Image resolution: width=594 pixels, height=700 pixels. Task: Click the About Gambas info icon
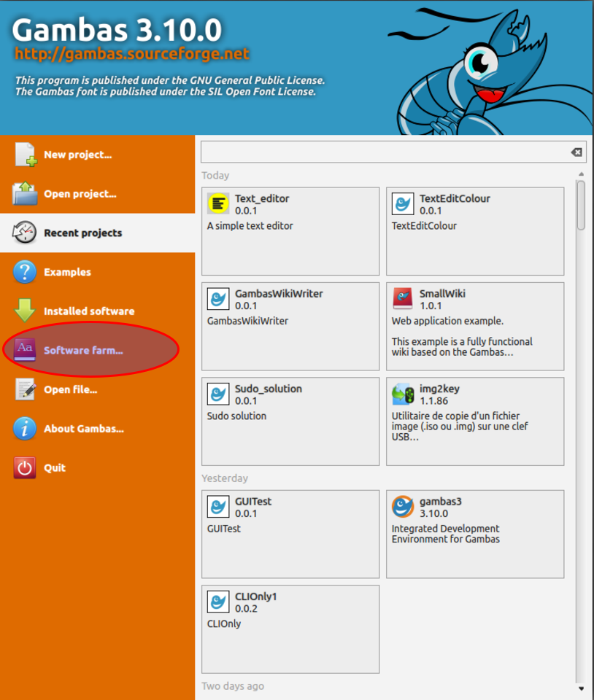coord(25,429)
